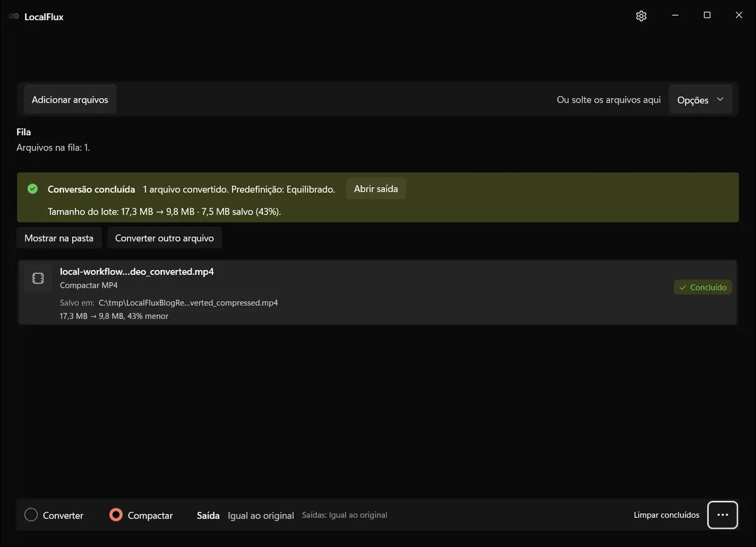Screen dimensions: 756x547
Task: Click the Compactar MP4 file subtitle
Action: coord(89,285)
